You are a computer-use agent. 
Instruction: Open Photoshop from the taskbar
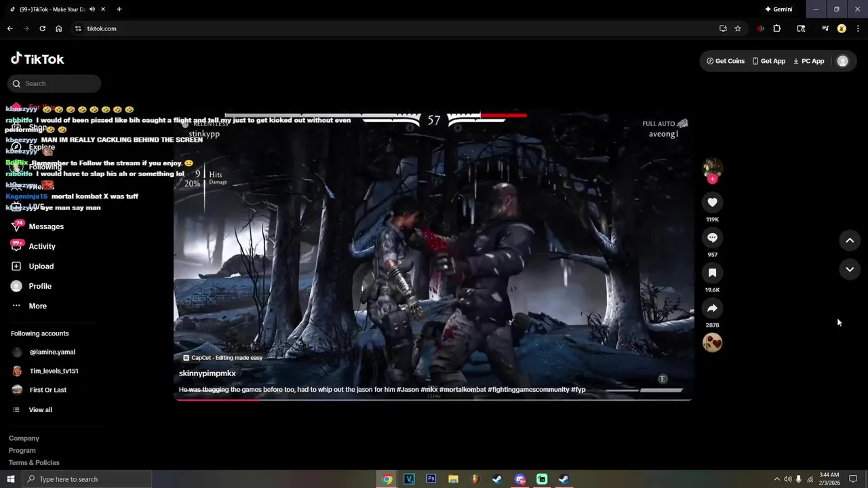point(431,479)
